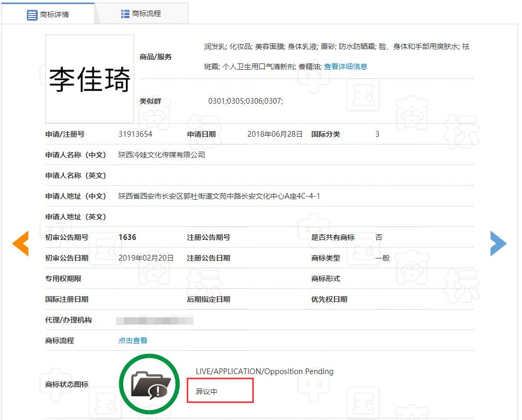The height and width of the screenshot is (420, 522).
Task: Click the 异议中 status text
Action: tap(207, 392)
